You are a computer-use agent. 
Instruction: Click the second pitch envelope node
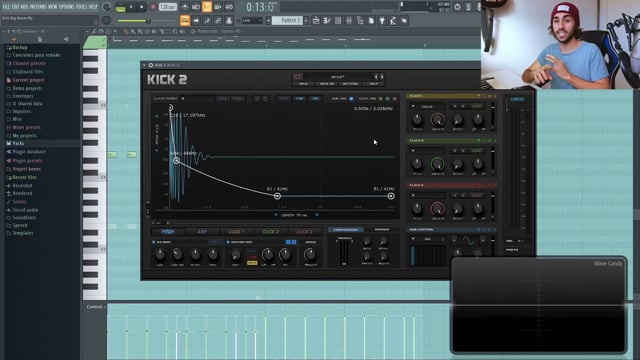[176, 161]
